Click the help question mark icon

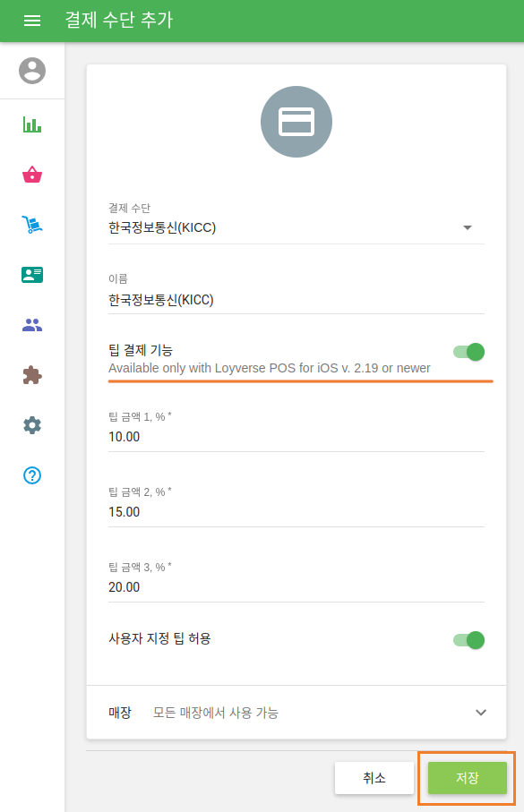pos(32,475)
